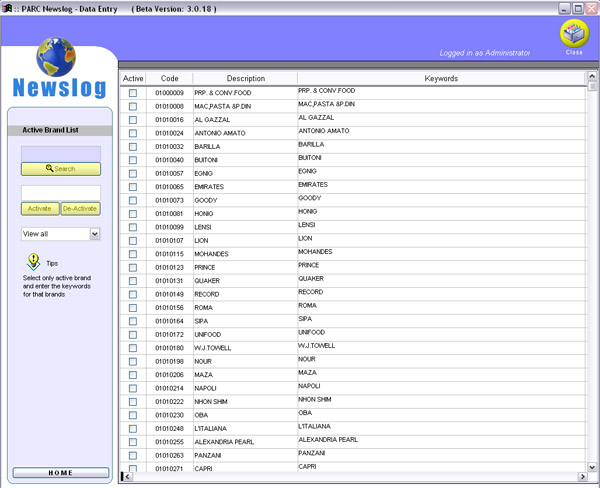
Task: Enable the Active checkbox for QUAKER
Action: [x=133, y=281]
